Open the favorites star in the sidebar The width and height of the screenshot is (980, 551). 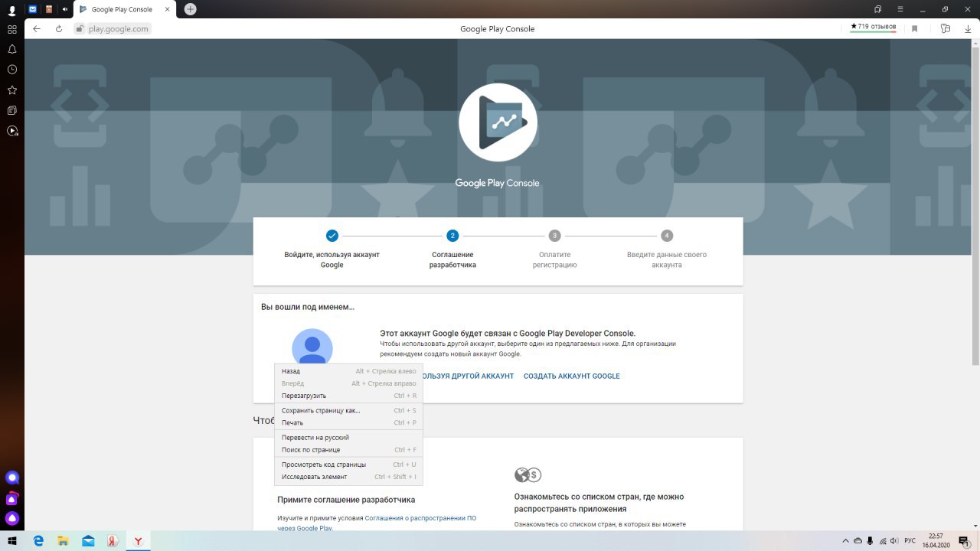pyautogui.click(x=12, y=90)
